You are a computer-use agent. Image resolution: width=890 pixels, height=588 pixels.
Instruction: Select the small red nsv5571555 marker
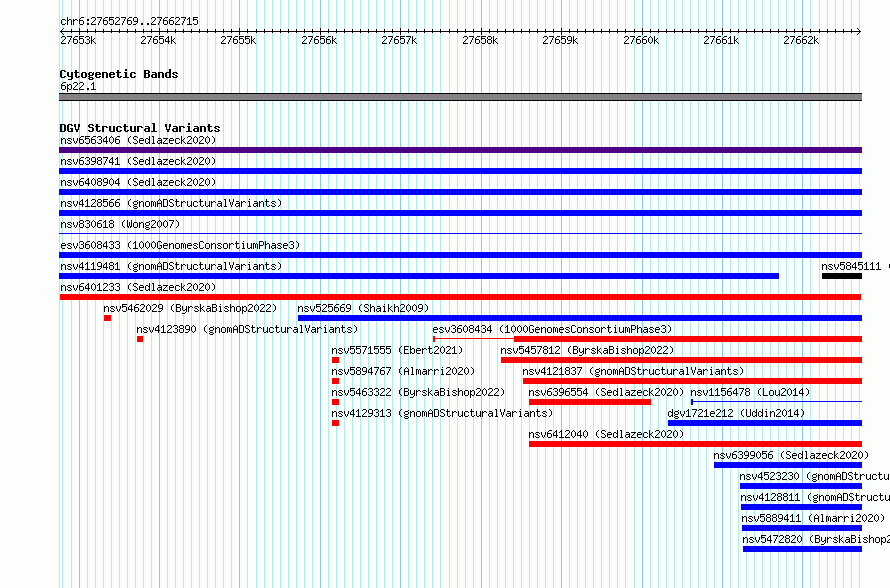point(335,360)
